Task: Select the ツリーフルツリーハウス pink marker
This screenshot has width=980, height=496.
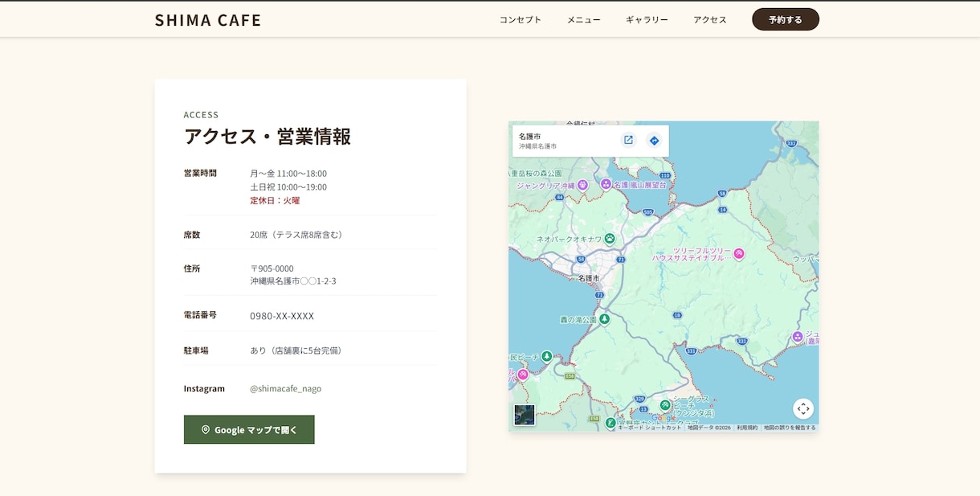Action: coord(738,254)
